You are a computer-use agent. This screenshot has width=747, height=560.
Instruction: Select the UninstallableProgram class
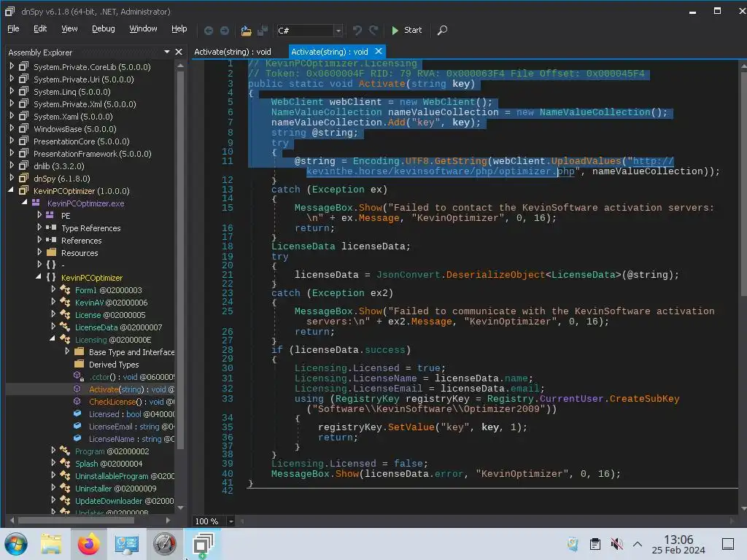[x=124, y=475]
